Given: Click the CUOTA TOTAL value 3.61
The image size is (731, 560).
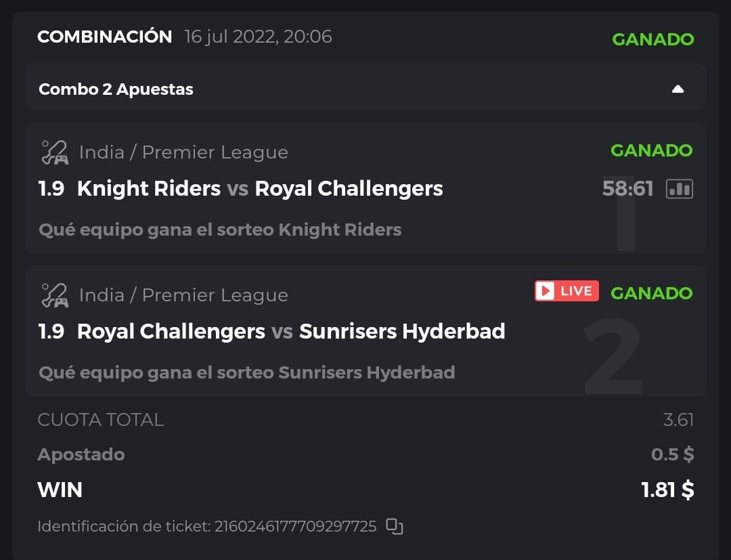Looking at the screenshot, I should [678, 420].
